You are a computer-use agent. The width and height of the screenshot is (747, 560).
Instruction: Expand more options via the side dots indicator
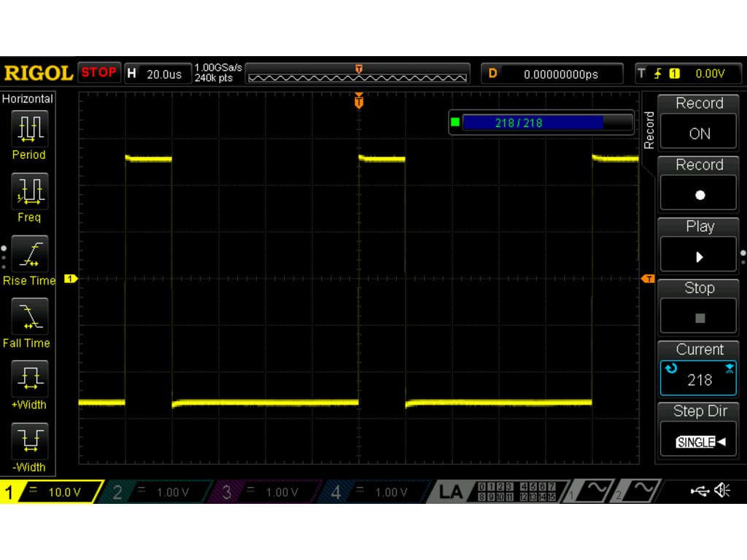3,255
